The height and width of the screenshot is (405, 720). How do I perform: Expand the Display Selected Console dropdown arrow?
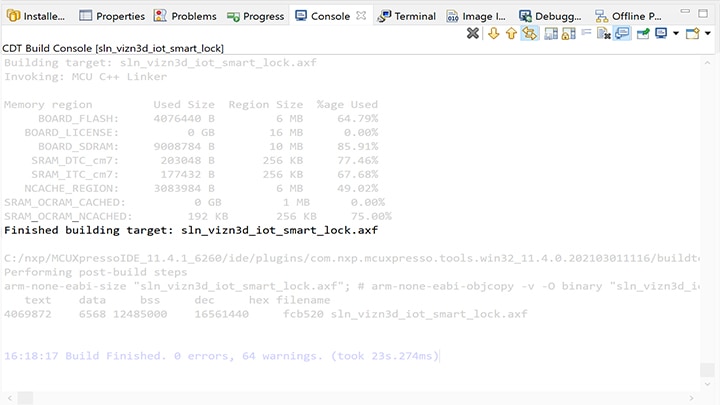676,34
